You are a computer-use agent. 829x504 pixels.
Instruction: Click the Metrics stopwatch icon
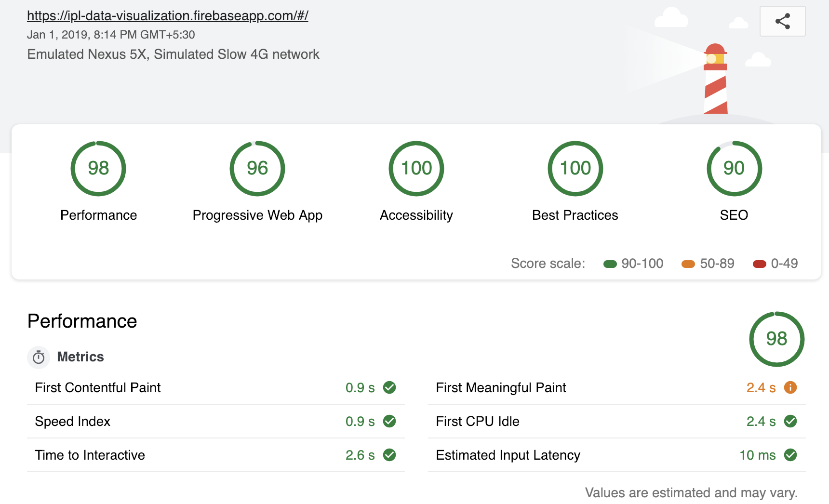[x=39, y=358]
